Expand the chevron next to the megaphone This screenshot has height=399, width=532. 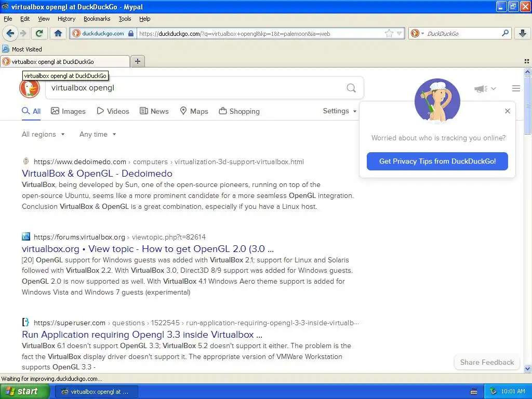(494, 88)
